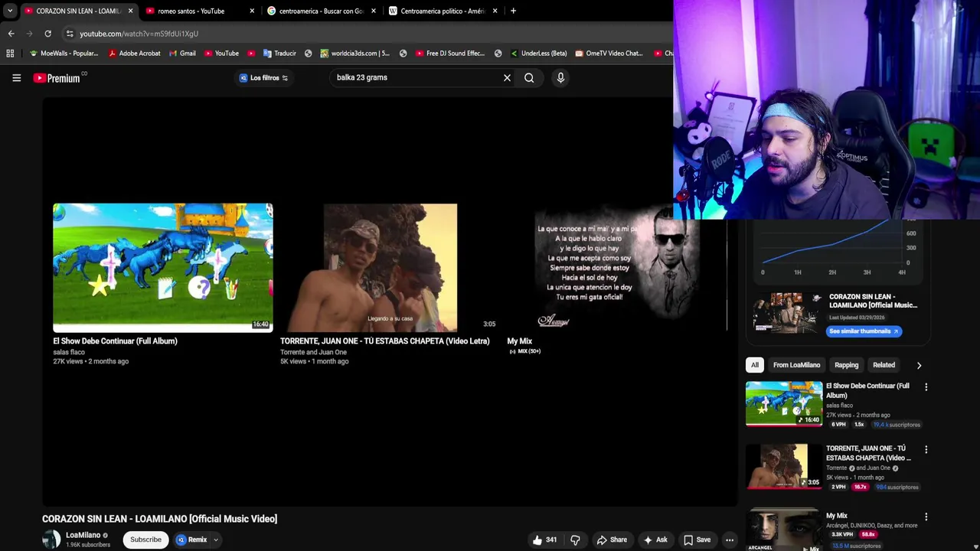Image resolution: width=980 pixels, height=551 pixels.
Task: Click 'See similar thumbnails' button
Action: (864, 331)
